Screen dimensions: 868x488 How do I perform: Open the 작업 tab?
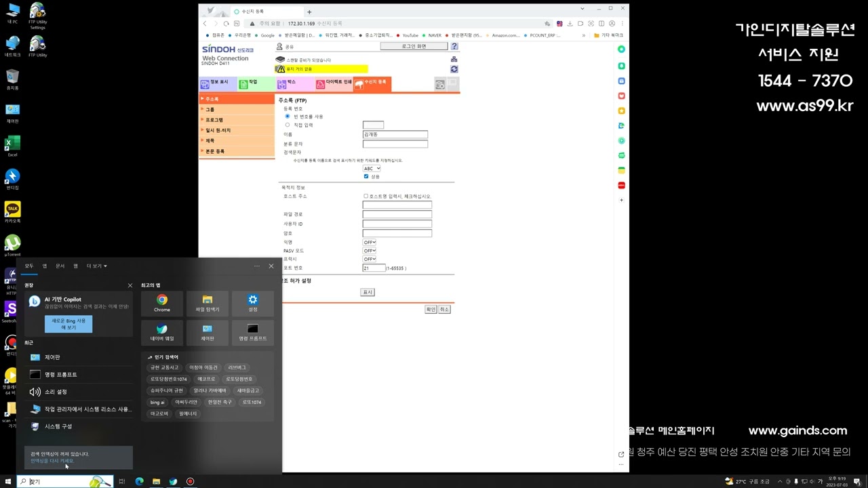[256, 84]
